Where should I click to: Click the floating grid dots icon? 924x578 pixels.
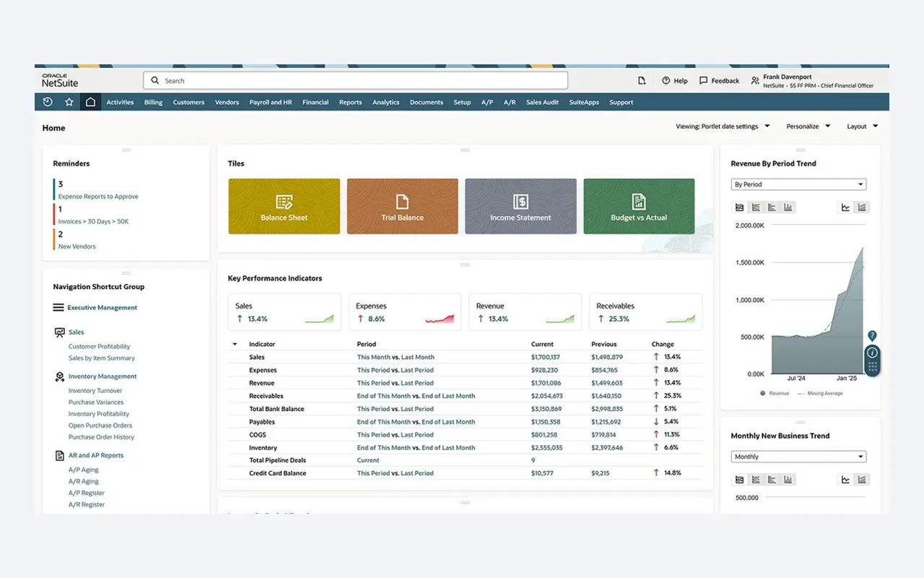[x=872, y=368]
